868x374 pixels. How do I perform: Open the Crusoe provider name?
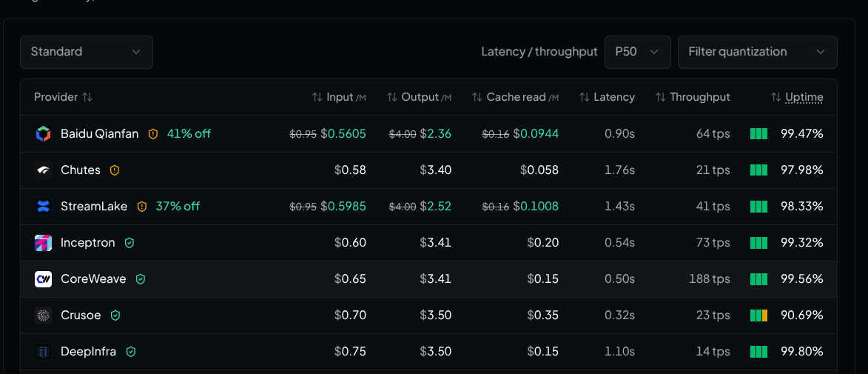click(x=81, y=315)
